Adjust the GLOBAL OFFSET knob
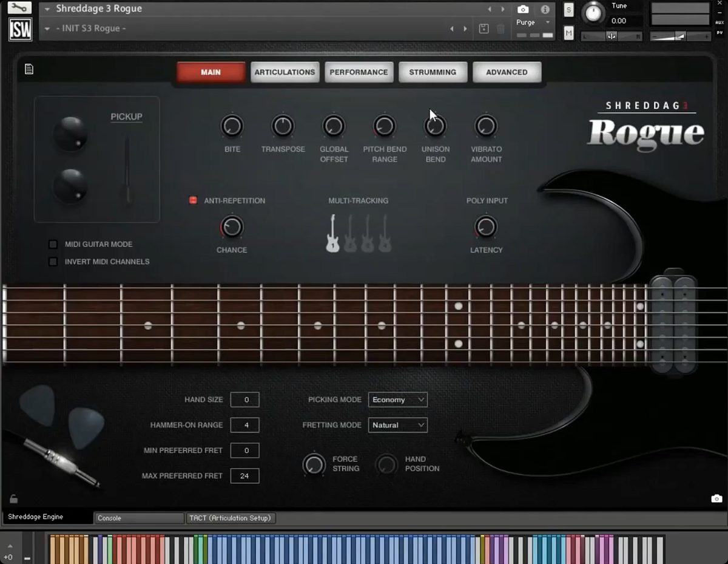728x564 pixels. [x=334, y=126]
